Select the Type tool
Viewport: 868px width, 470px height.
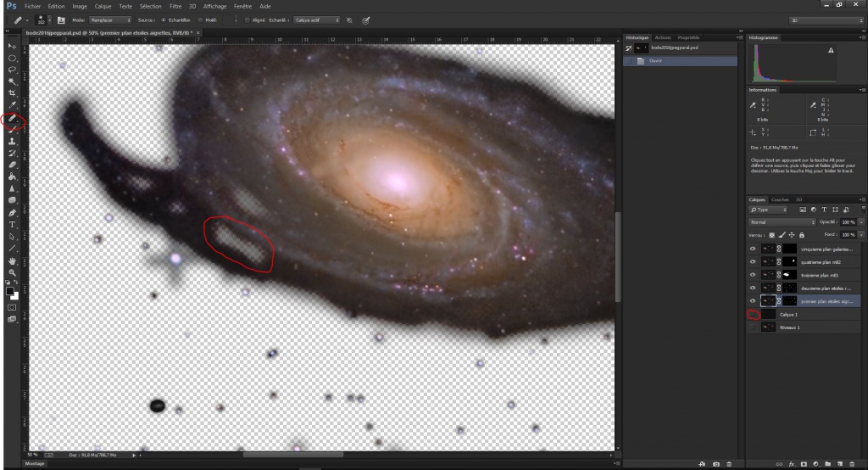tap(12, 225)
